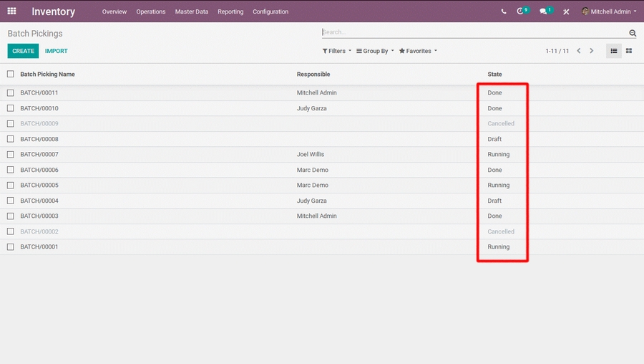Open the Group By dropdown
The width and height of the screenshot is (644, 364).
(x=375, y=51)
